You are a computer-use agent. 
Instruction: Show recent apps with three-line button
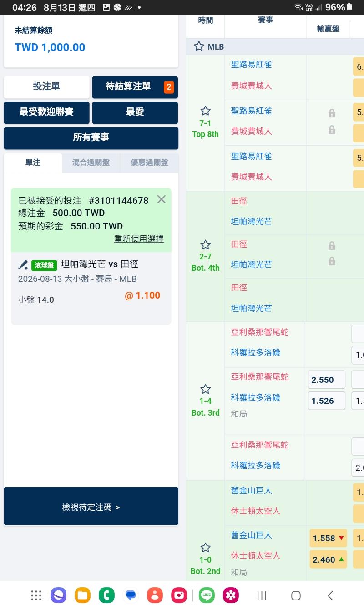[x=262, y=595]
